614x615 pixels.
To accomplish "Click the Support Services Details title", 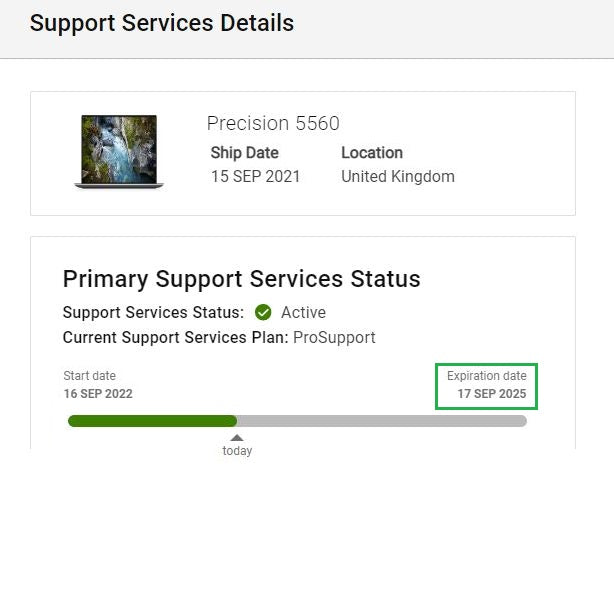I will pos(162,23).
